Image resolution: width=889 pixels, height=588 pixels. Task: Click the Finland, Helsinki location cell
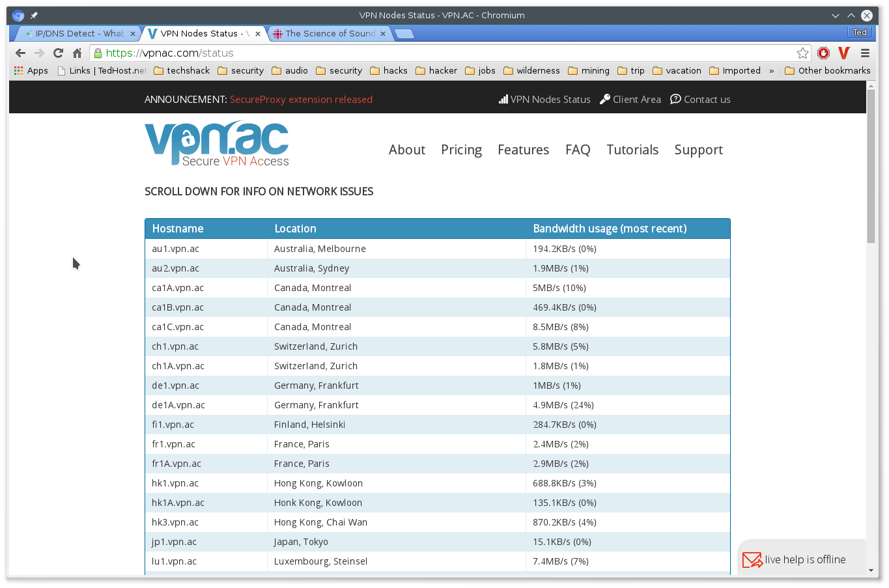click(396, 425)
